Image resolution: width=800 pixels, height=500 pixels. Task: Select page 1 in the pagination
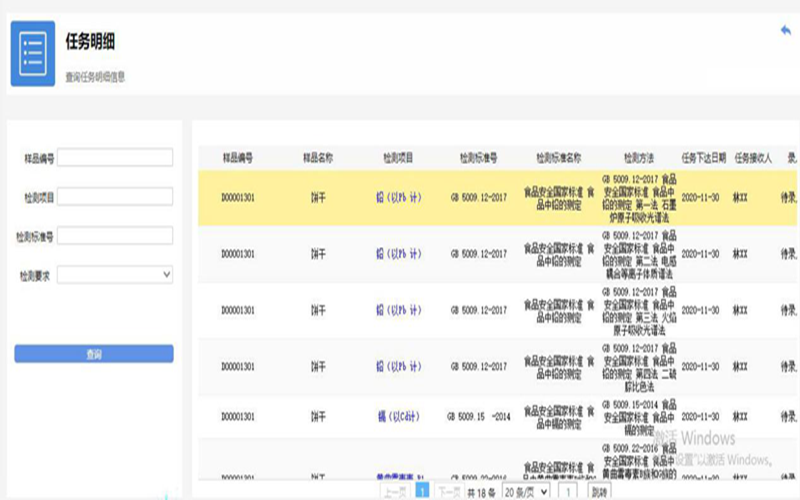pyautogui.click(x=422, y=492)
